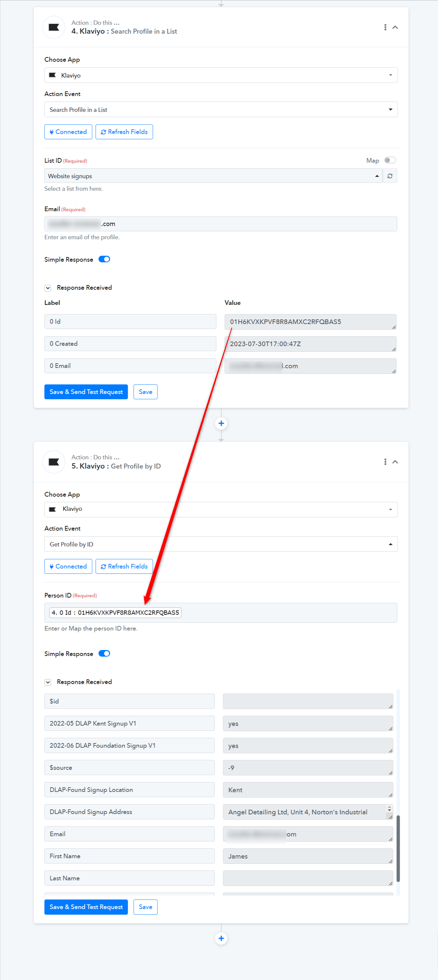Click the empty Last Name value field

(x=308, y=878)
